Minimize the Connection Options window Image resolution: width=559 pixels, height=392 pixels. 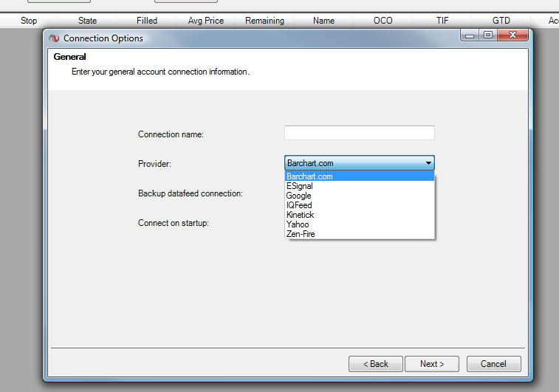(470, 35)
